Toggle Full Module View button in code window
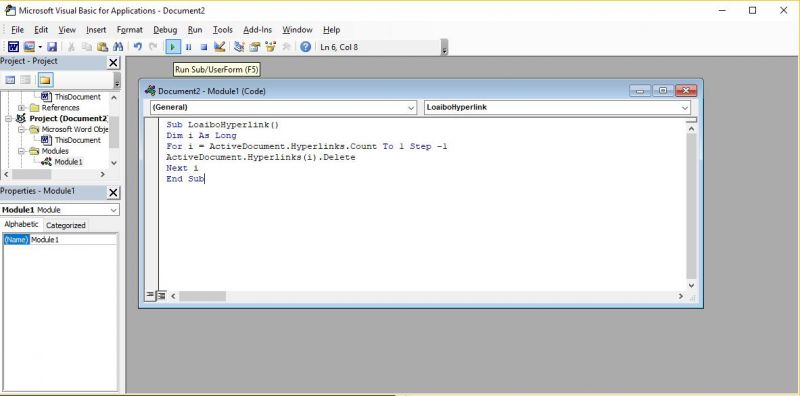Image resolution: width=800 pixels, height=396 pixels. click(x=161, y=295)
